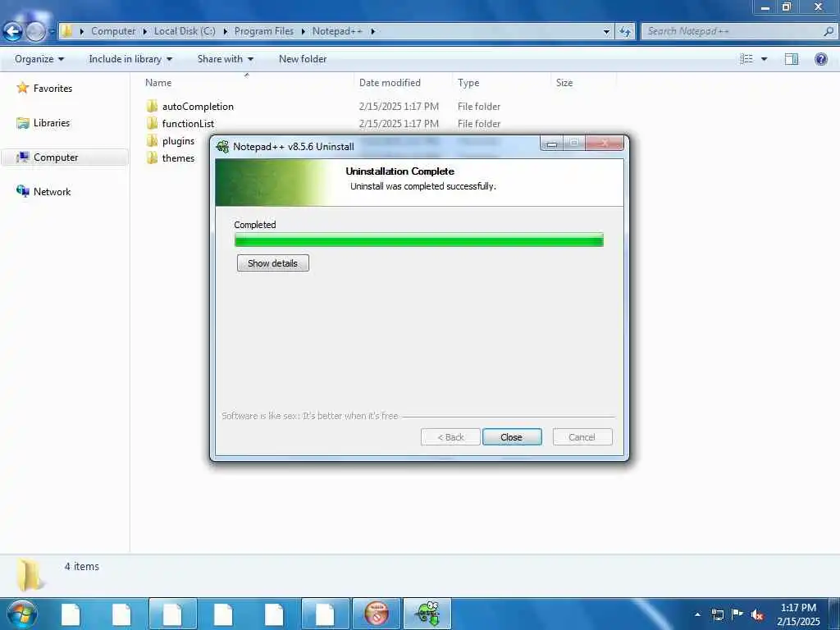The height and width of the screenshot is (630, 840).
Task: Click the Notepad++ uninstaller taskbar icon
Action: [427, 614]
